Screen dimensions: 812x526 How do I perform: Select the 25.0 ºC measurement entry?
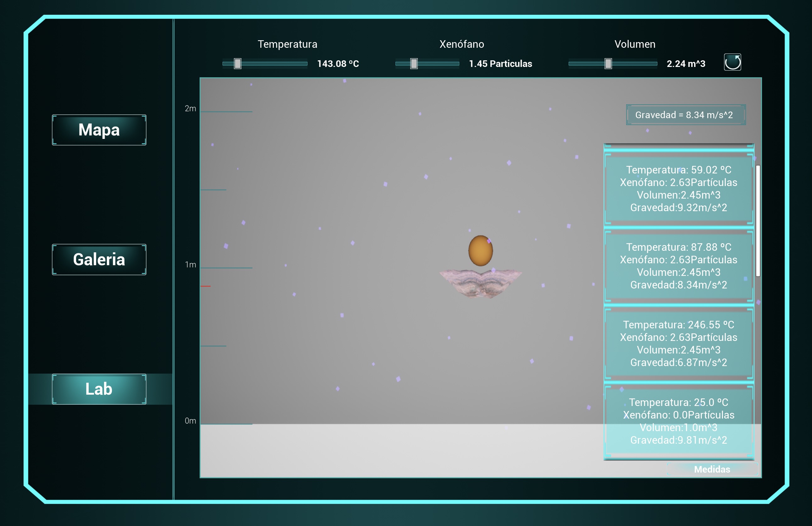pos(678,421)
